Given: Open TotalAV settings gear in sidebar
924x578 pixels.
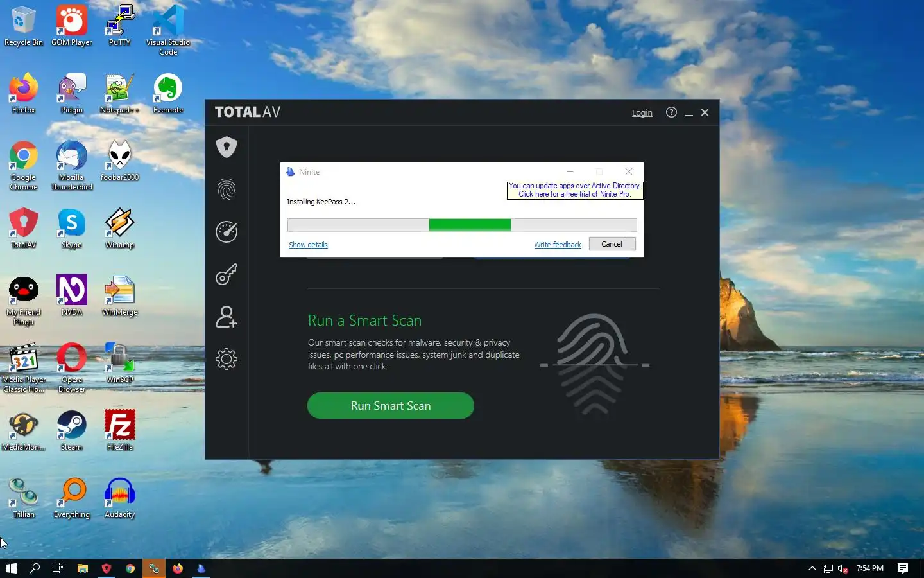Looking at the screenshot, I should [227, 359].
